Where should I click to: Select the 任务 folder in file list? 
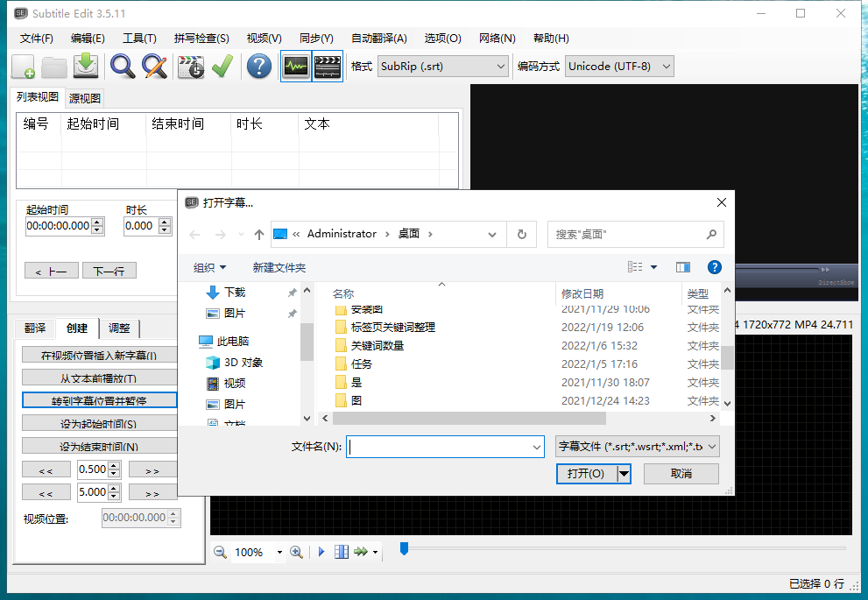pyautogui.click(x=362, y=364)
